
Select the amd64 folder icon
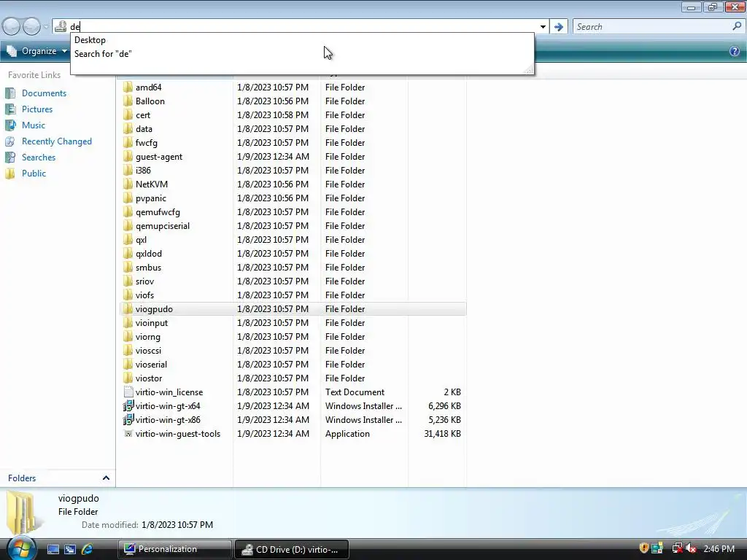pyautogui.click(x=128, y=87)
